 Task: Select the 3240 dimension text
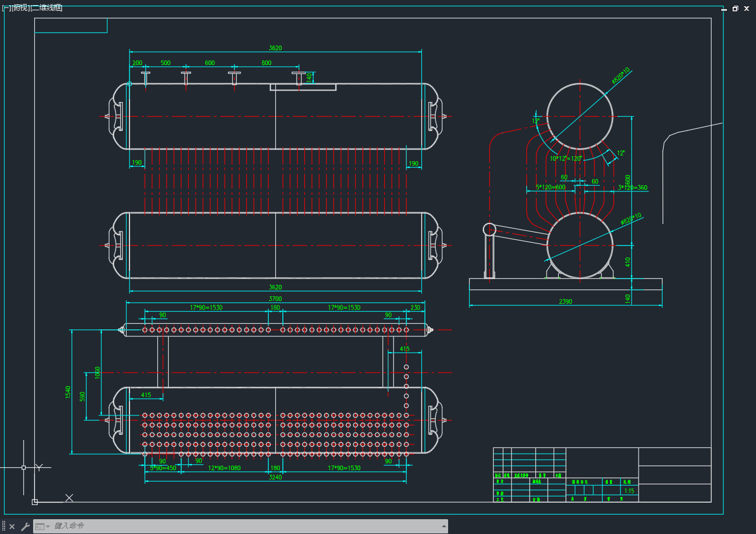(275, 477)
